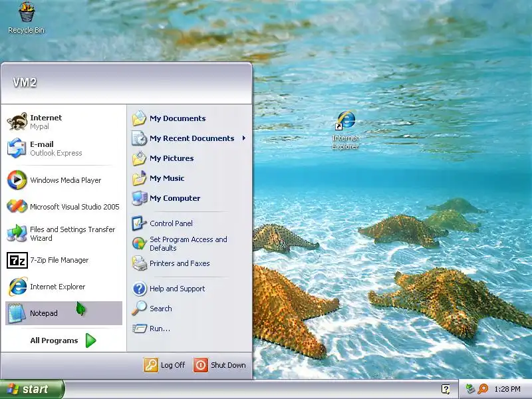Click the 'My Pictures' text
The image size is (532, 399).
pyautogui.click(x=172, y=158)
